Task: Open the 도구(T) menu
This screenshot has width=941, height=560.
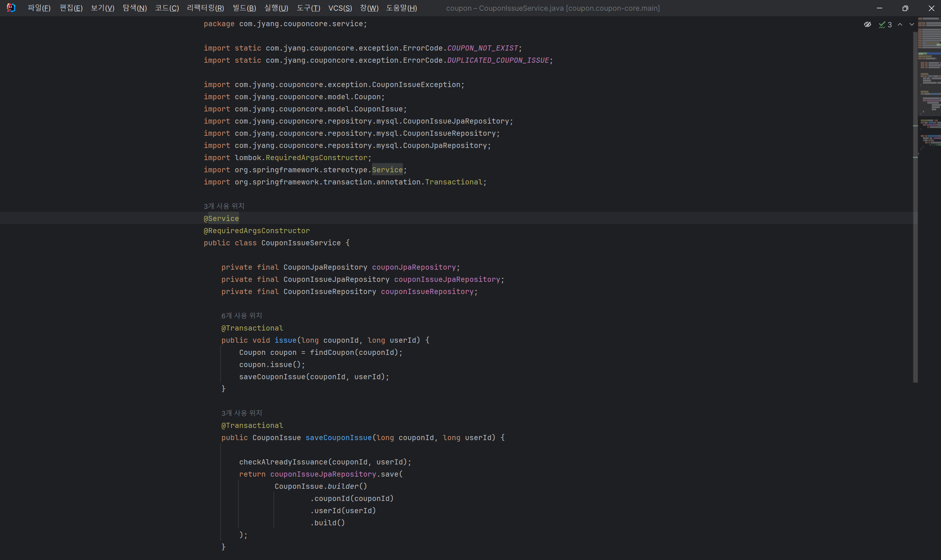Action: (308, 8)
